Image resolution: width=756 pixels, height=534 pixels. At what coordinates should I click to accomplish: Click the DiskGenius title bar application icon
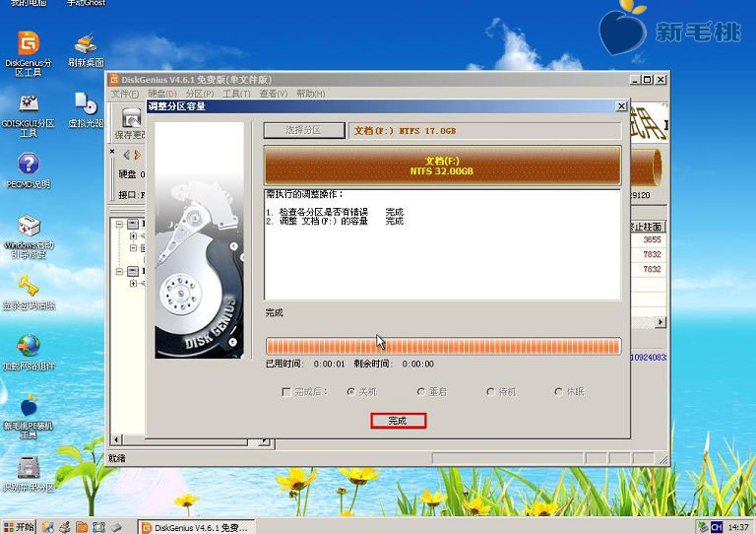click(114, 80)
